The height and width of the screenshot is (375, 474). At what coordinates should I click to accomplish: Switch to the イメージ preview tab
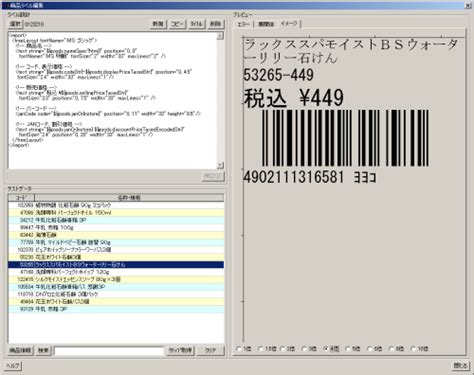(289, 24)
